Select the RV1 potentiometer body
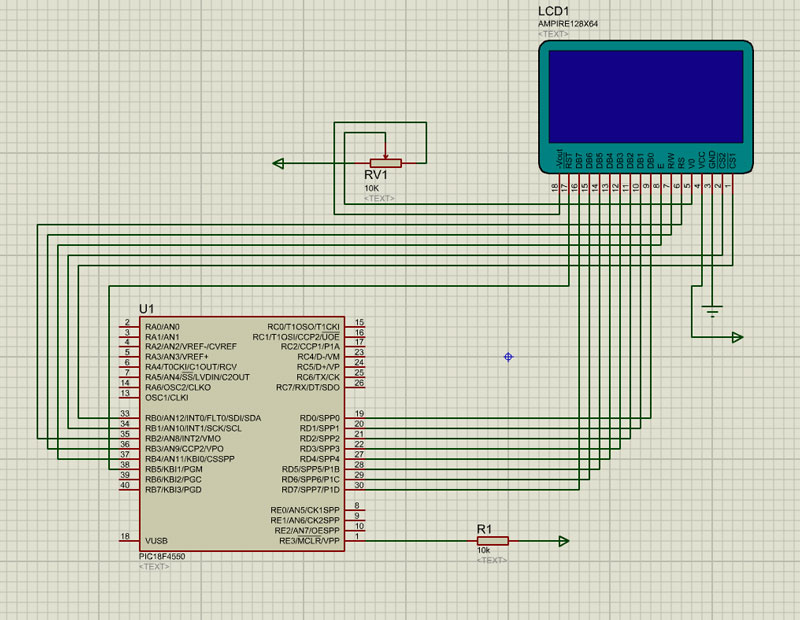The height and width of the screenshot is (620, 800). click(386, 163)
